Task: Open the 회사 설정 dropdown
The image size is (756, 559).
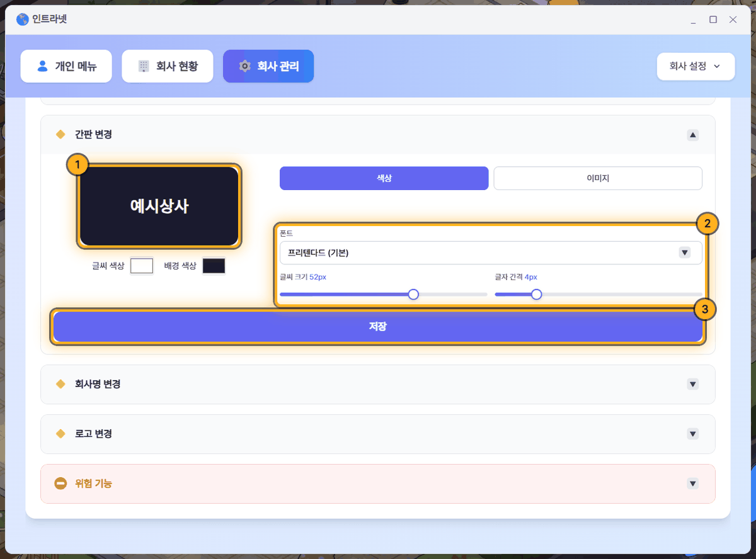Action: (696, 66)
